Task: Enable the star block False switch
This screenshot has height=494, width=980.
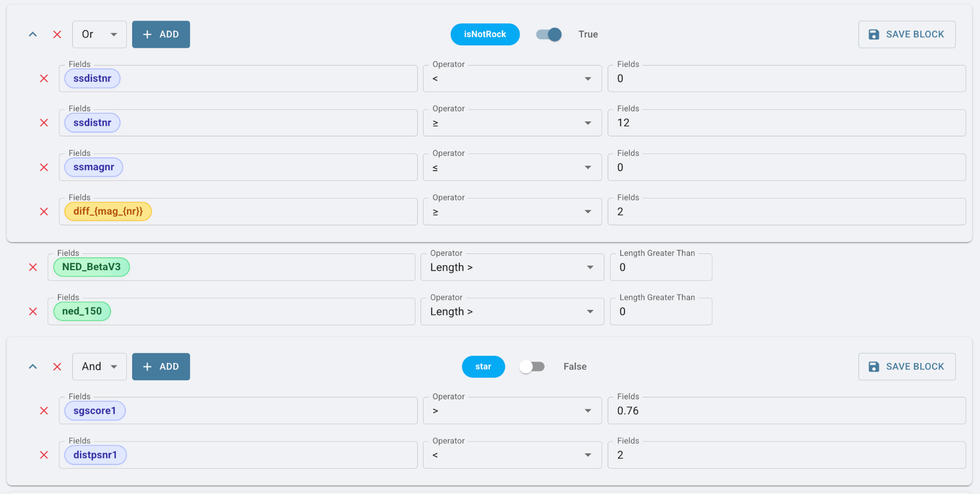Action: pos(532,367)
